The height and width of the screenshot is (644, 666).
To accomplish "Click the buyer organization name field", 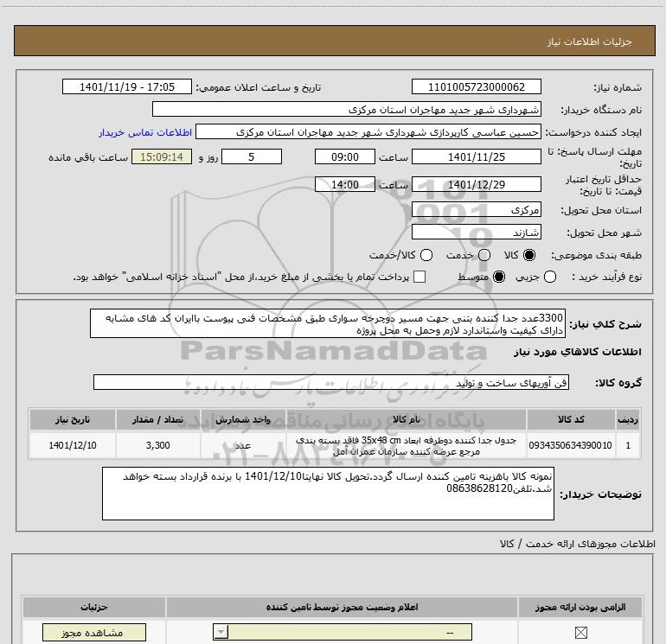I will [347, 109].
